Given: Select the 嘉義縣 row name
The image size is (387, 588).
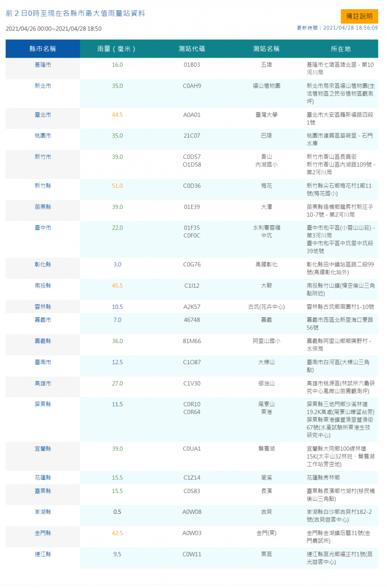Looking at the screenshot, I should coord(43,341).
